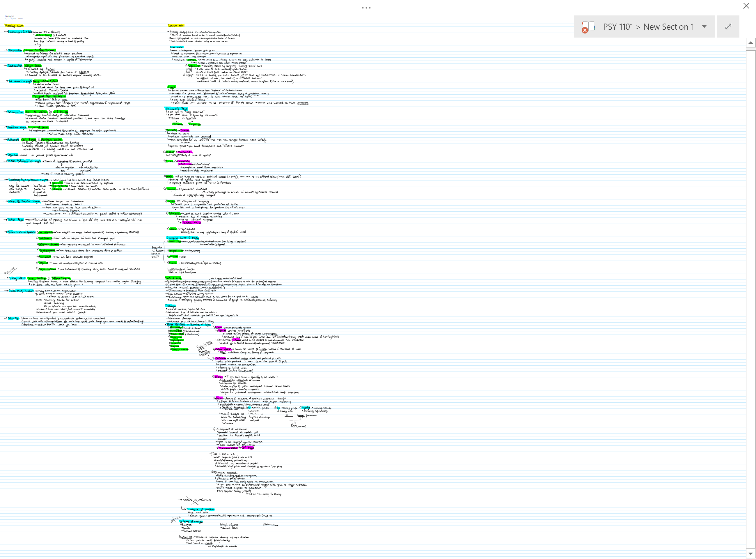Image resolution: width=756 pixels, height=559 pixels.
Task: Click the Fields of Psych heading
Action: (173, 278)
